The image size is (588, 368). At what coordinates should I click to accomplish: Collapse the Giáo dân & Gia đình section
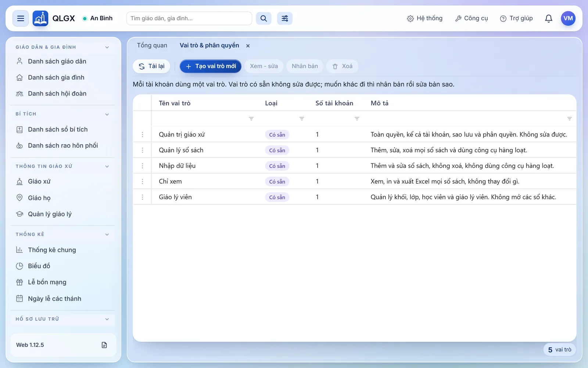coord(107,47)
